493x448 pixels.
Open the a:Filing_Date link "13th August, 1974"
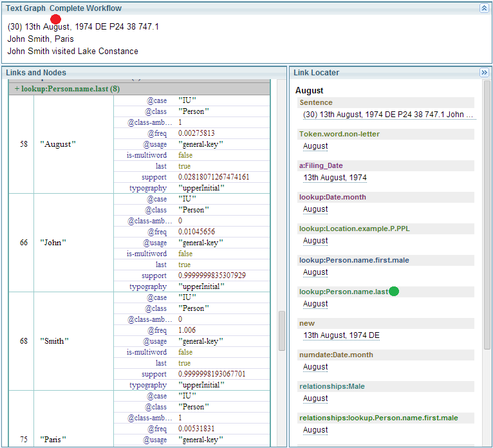[335, 178]
